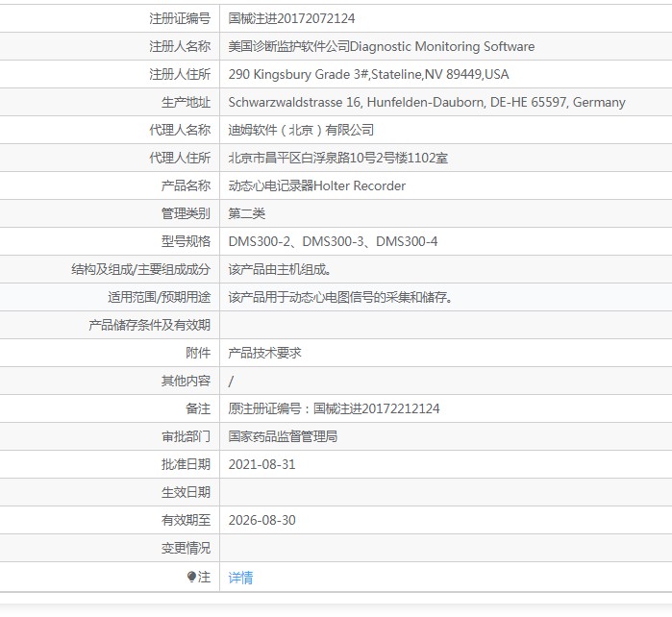Click the 管理类别 label
This screenshot has width=672, height=617.
coord(186,213)
